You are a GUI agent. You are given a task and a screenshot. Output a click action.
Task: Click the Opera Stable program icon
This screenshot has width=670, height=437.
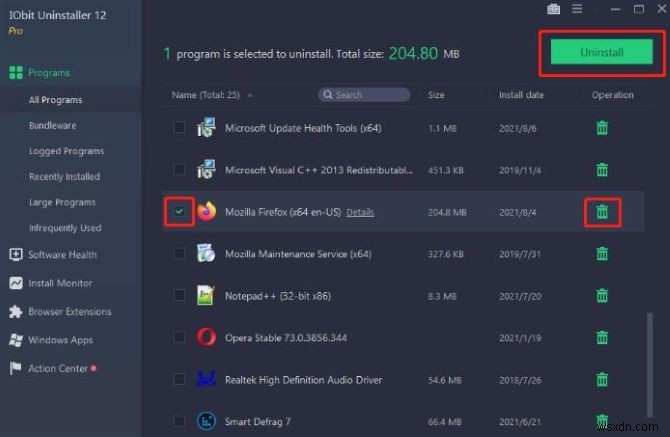[206, 337]
